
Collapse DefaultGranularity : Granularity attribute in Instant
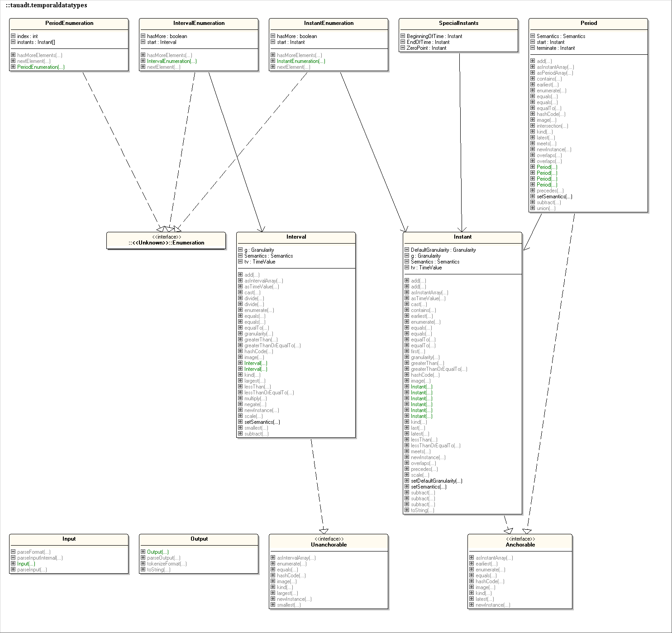coord(407,250)
